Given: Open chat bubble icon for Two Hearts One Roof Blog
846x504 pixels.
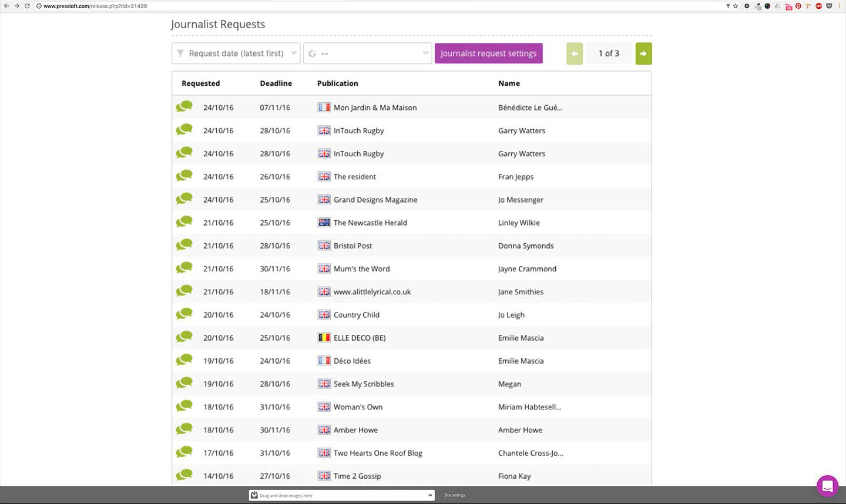Looking at the screenshot, I should click(x=184, y=452).
